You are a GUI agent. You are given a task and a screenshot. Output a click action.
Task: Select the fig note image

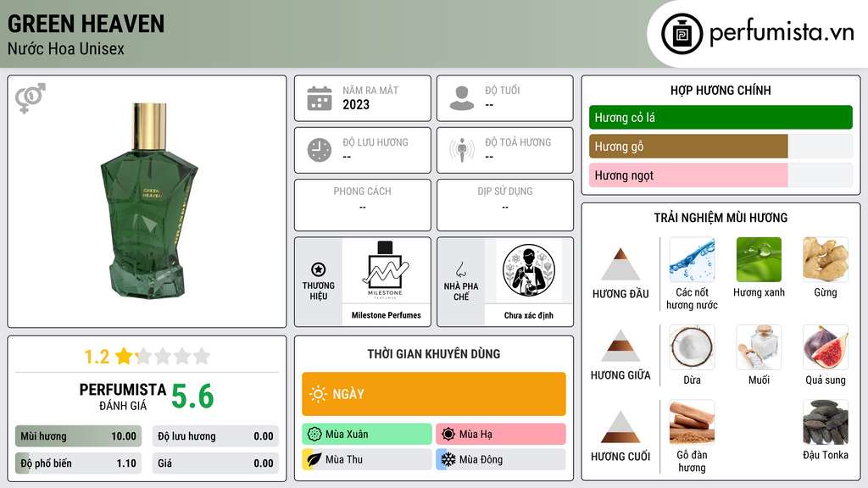826,347
